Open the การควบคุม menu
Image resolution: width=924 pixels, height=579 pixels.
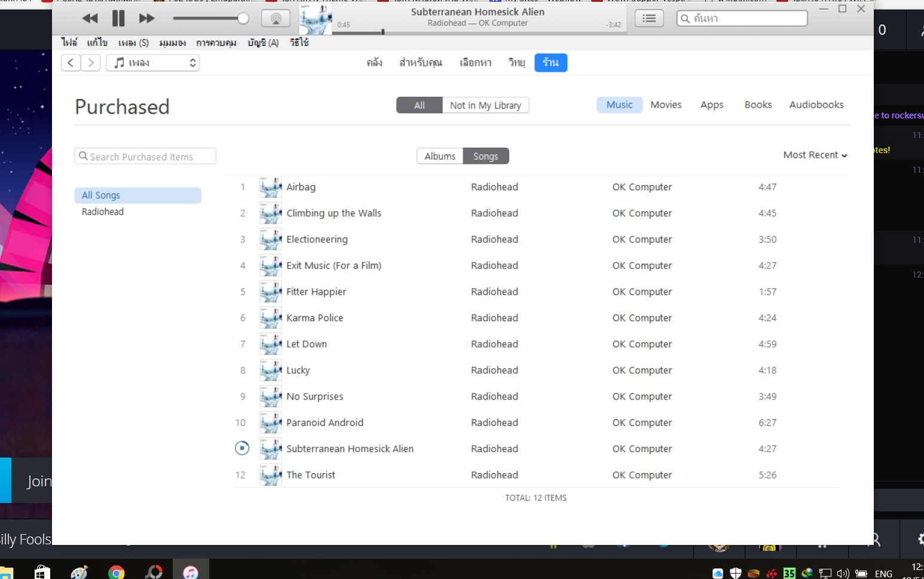pyautogui.click(x=216, y=42)
